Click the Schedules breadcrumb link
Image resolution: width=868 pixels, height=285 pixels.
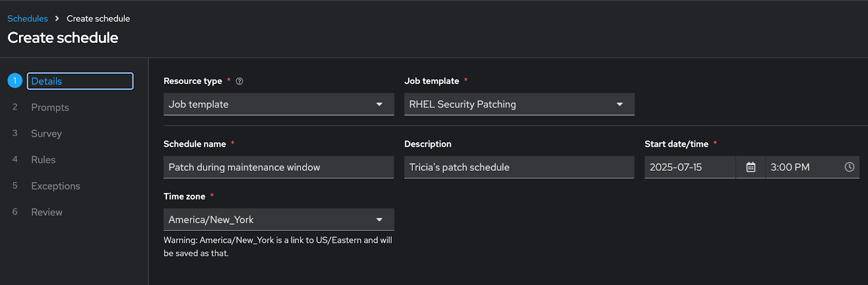click(x=28, y=18)
